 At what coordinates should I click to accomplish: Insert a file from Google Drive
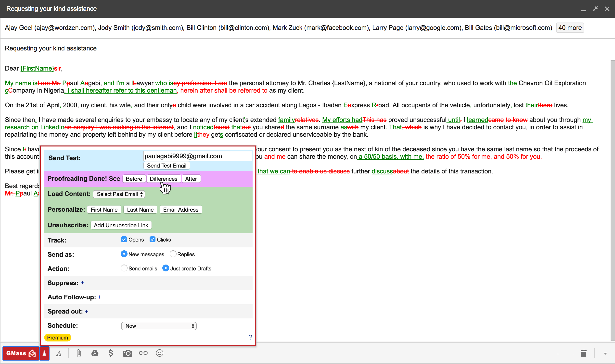tap(95, 353)
